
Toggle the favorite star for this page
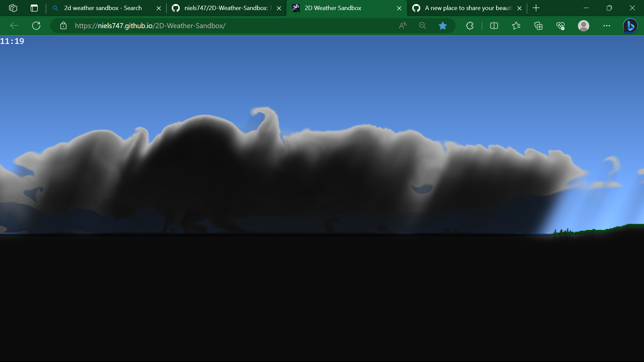[443, 25]
